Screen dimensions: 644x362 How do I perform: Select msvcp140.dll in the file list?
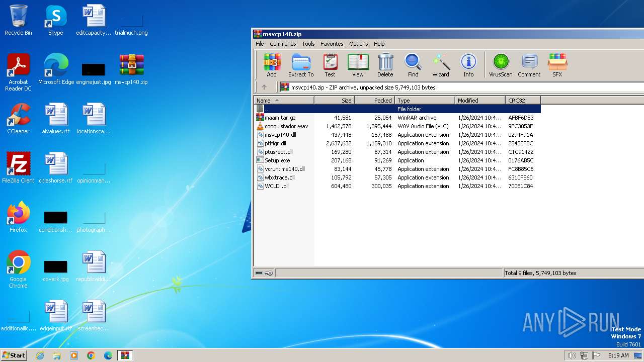coord(397,135)
